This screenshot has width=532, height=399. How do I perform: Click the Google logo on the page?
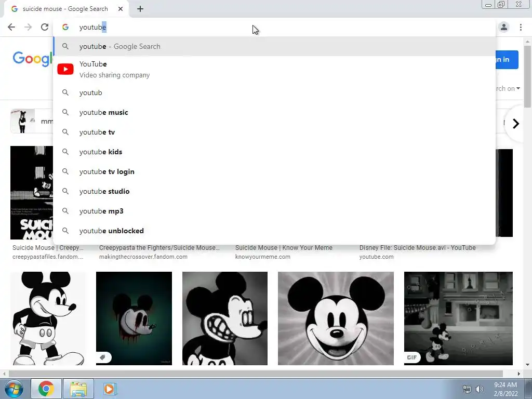(33, 59)
